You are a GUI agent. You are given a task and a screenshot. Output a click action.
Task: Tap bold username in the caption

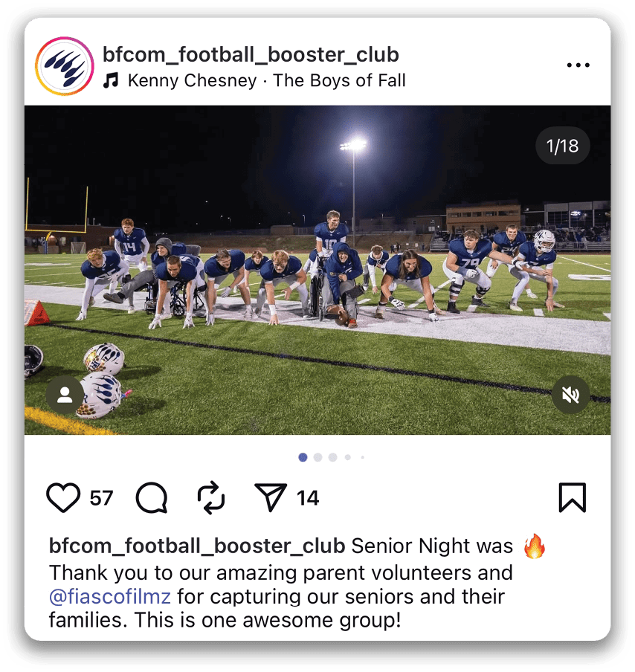[x=197, y=546]
